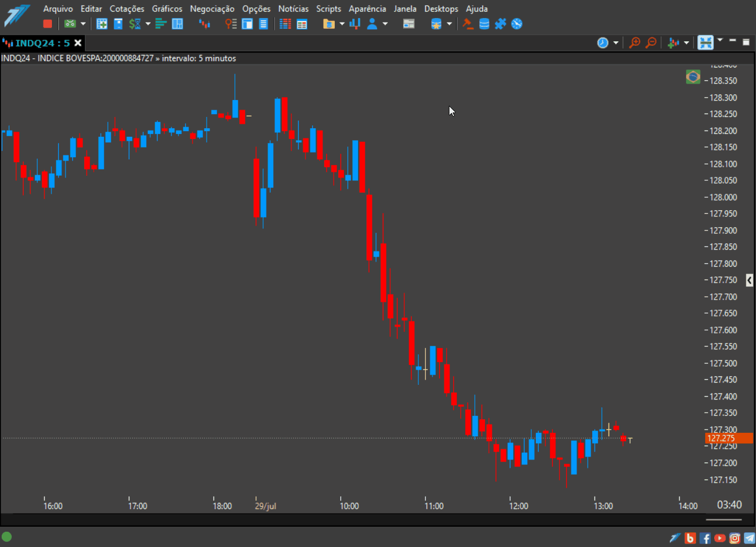Click the yellow folder toolbar icon
The image size is (756, 547).
tap(329, 24)
